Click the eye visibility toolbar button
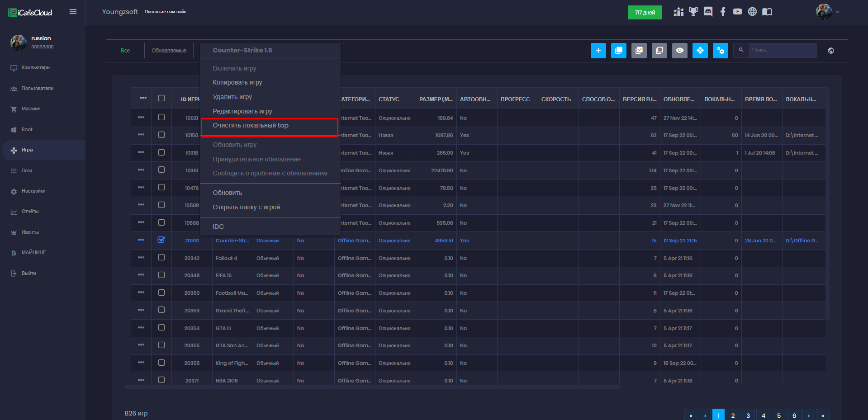The height and width of the screenshot is (420, 868). [679, 51]
